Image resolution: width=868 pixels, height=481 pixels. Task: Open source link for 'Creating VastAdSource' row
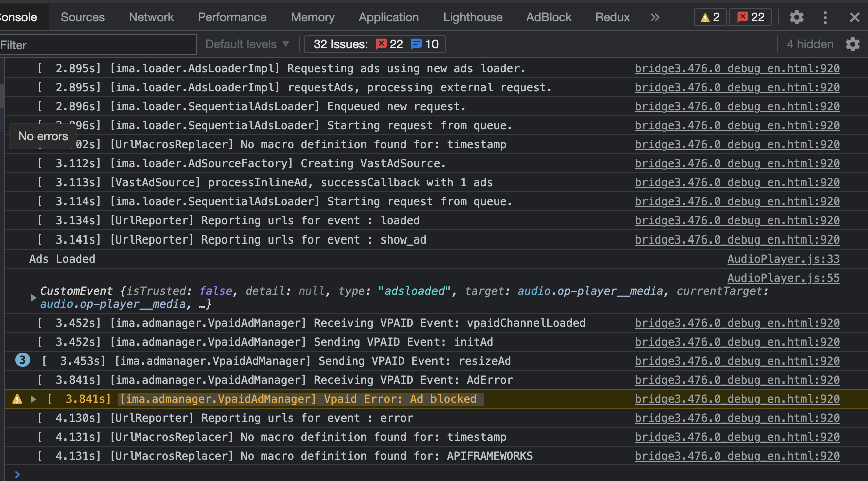pos(737,163)
